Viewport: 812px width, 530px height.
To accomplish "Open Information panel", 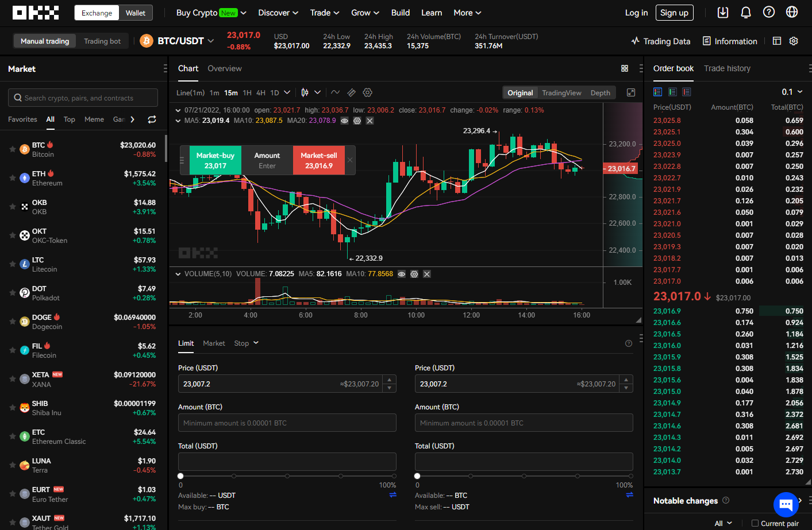I will point(730,41).
